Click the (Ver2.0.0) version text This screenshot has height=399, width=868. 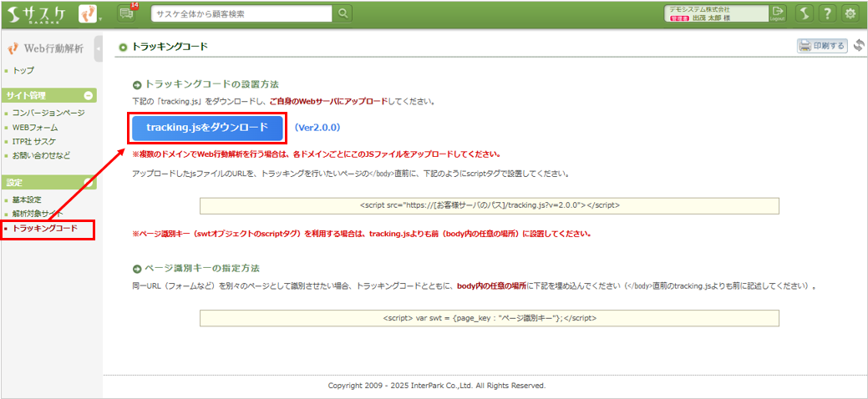tap(317, 127)
